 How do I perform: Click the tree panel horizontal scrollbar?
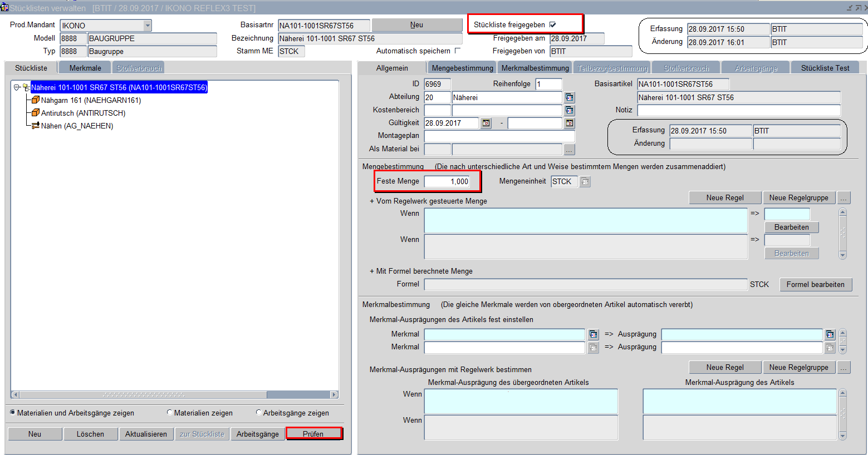click(167, 394)
